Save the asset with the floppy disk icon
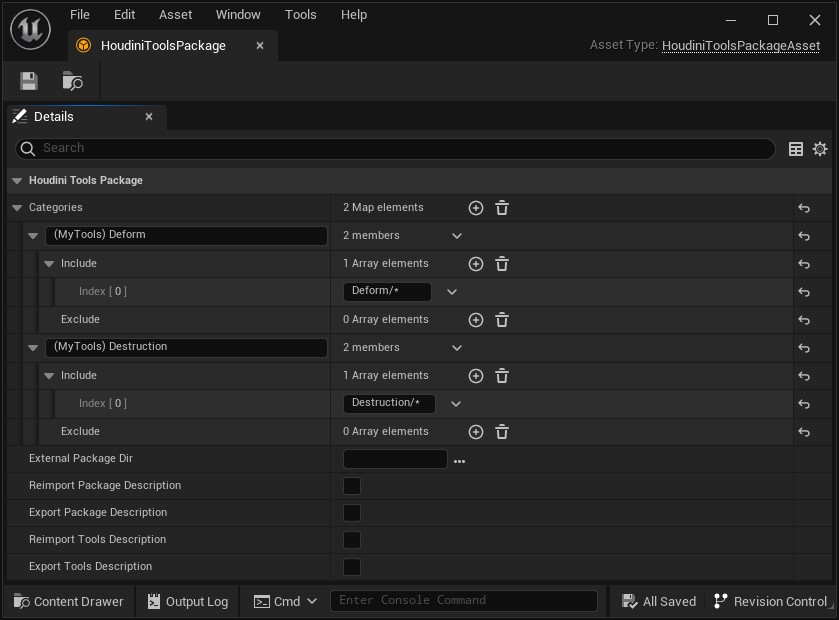This screenshot has width=839, height=620. pos(29,81)
